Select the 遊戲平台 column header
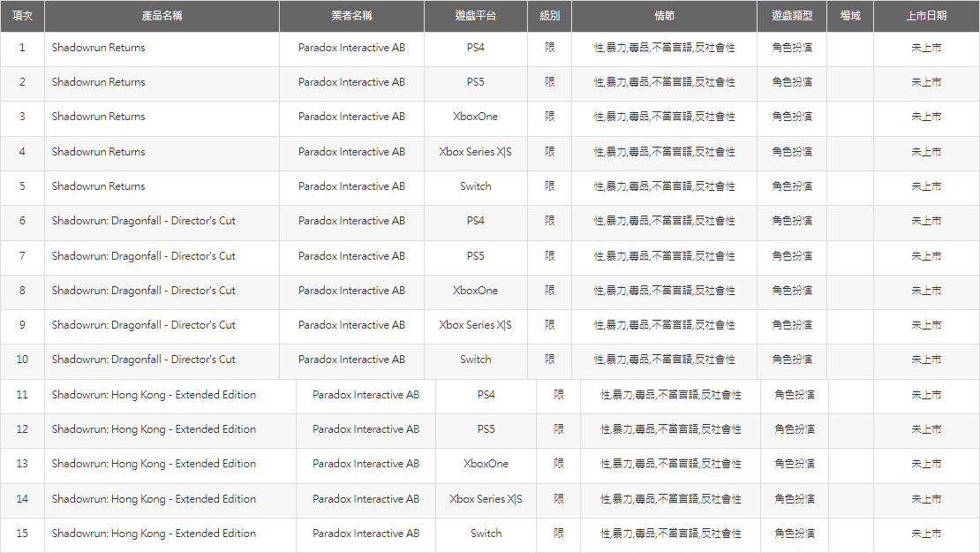This screenshot has width=980, height=553. pos(475,16)
